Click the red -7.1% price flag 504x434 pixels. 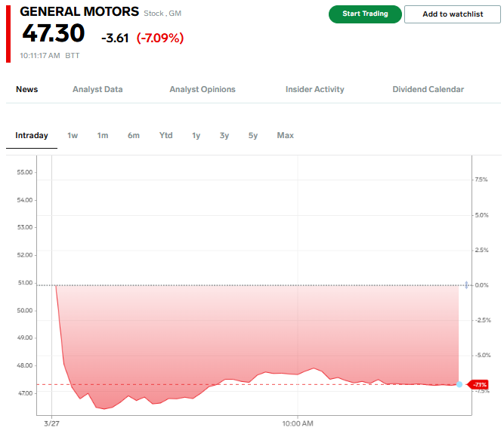(478, 385)
